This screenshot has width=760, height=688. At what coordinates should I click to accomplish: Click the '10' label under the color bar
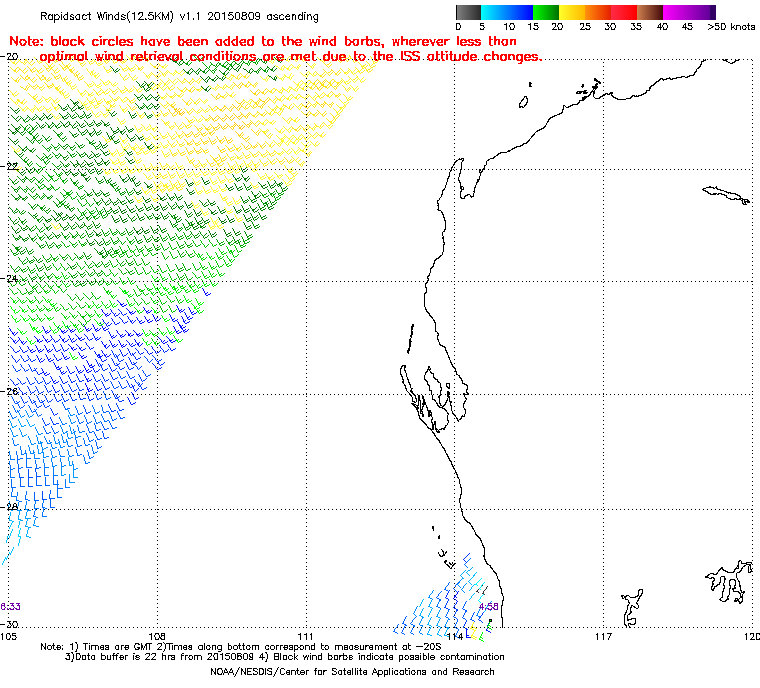coord(508,27)
